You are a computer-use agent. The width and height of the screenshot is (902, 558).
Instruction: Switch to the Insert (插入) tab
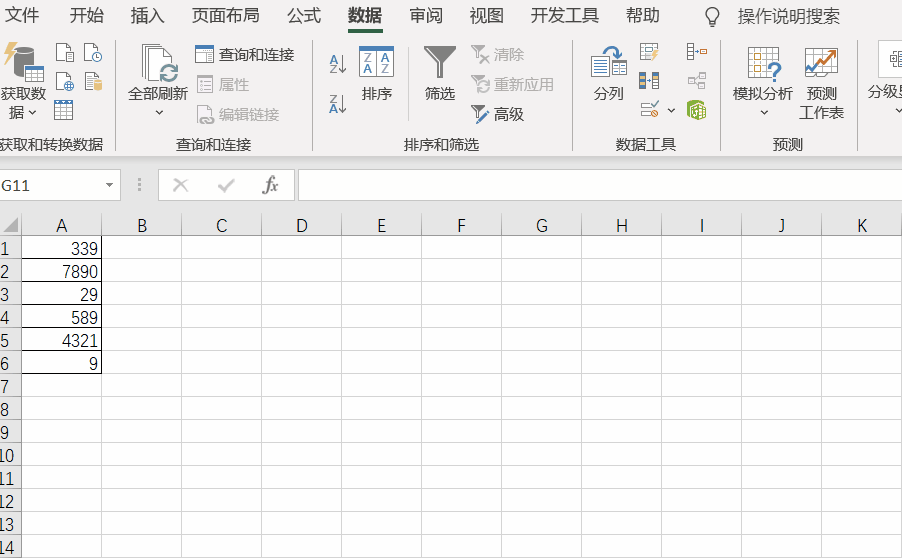148,16
